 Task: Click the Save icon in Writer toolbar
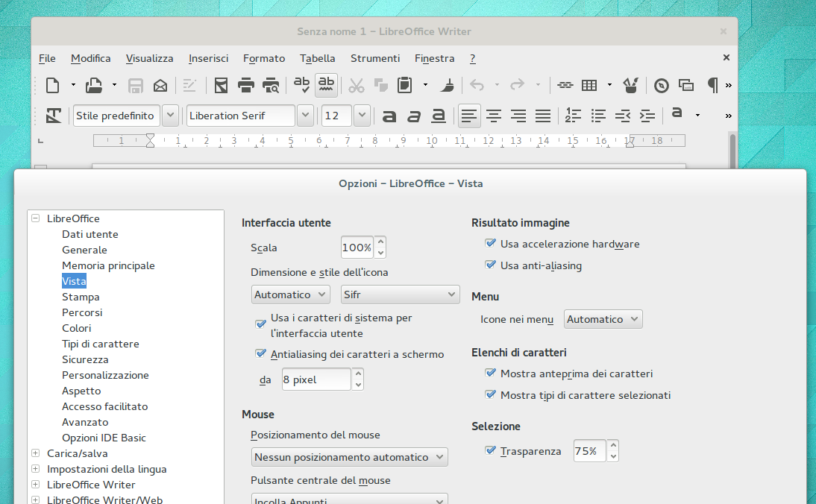point(135,85)
